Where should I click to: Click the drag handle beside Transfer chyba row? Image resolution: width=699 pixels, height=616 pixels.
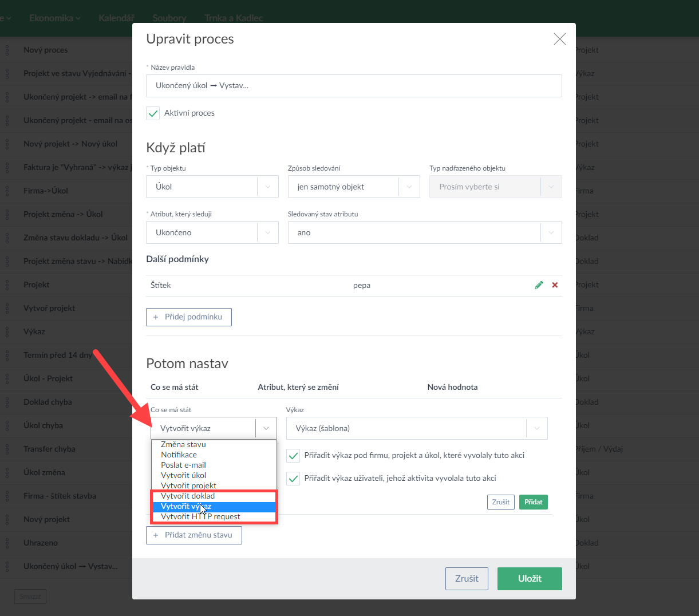pos(7,449)
